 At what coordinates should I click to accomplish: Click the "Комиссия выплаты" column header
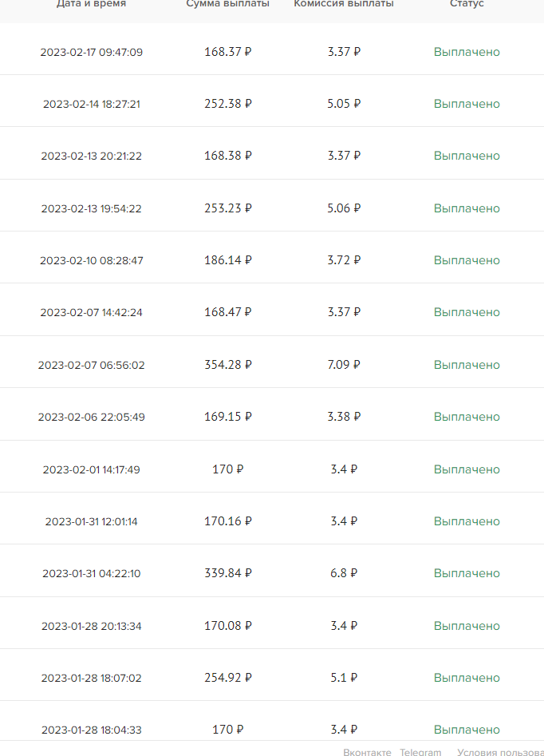point(344,4)
